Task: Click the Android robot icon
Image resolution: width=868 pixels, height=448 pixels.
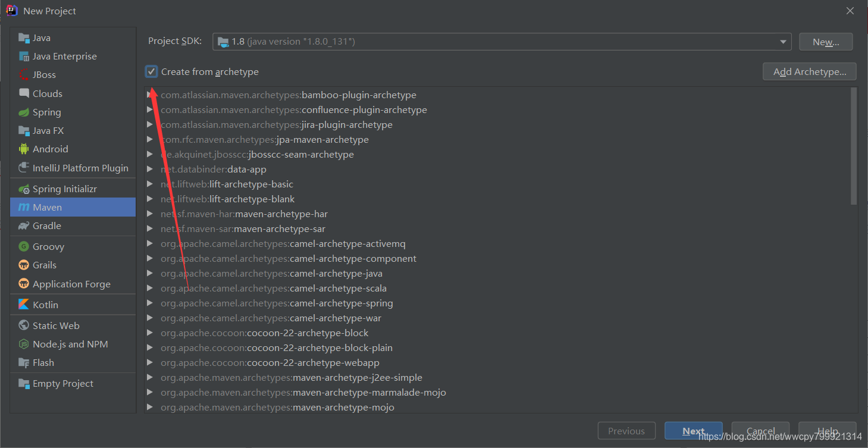Action: coord(24,149)
